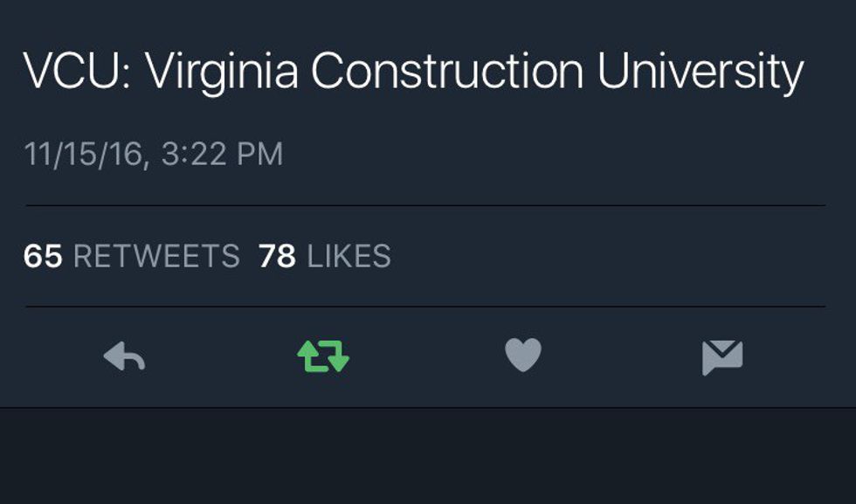This screenshot has height=504, width=856.
Task: Click the tweet text about VCU
Action: 412,72
